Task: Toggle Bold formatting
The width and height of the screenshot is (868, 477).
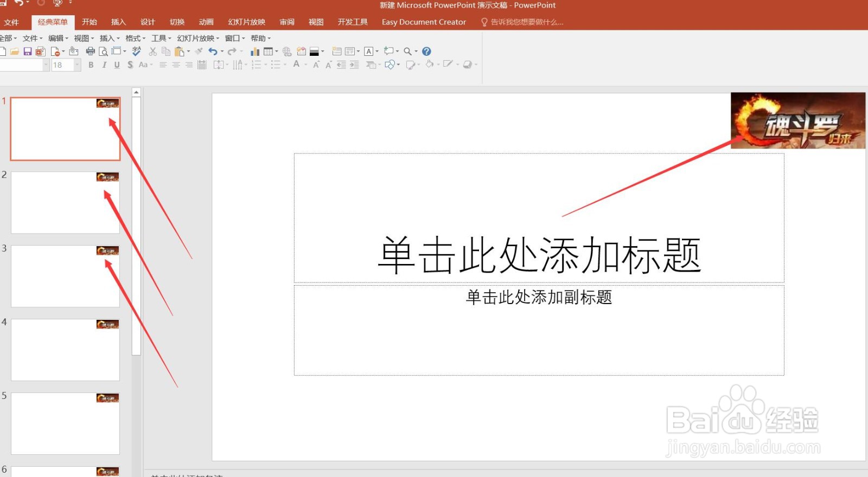Action: pyautogui.click(x=91, y=65)
